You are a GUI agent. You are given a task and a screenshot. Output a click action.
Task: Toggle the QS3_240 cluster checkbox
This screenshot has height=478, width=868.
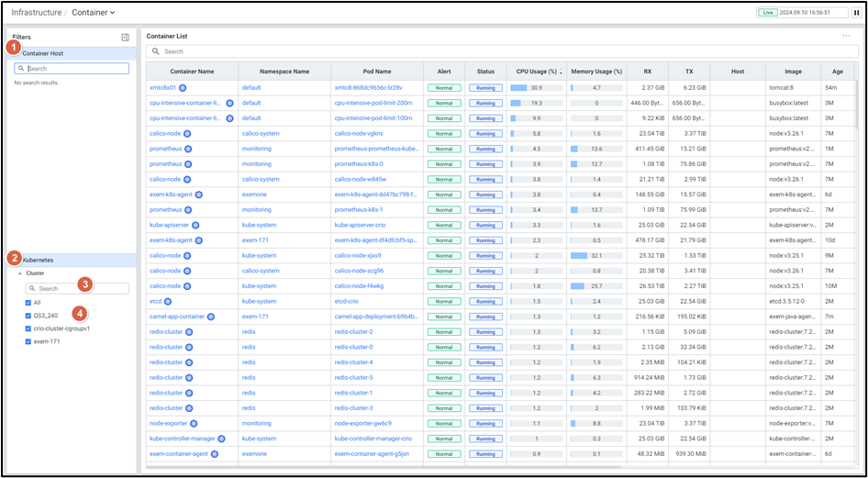pyautogui.click(x=28, y=315)
